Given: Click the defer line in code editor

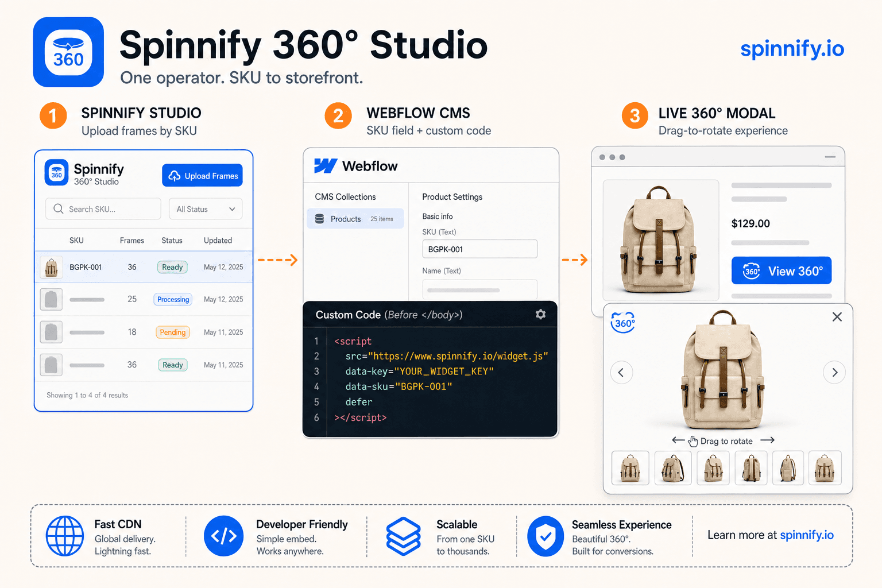Looking at the screenshot, I should [359, 402].
